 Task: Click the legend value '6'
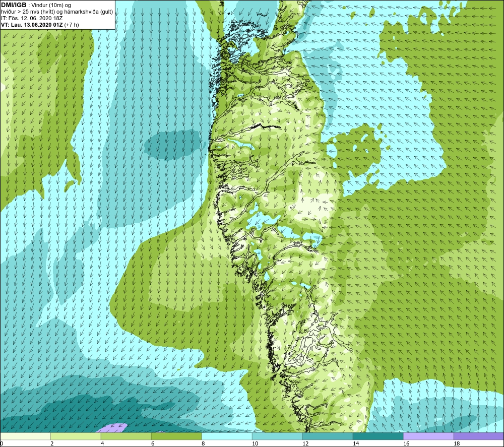pos(153,443)
